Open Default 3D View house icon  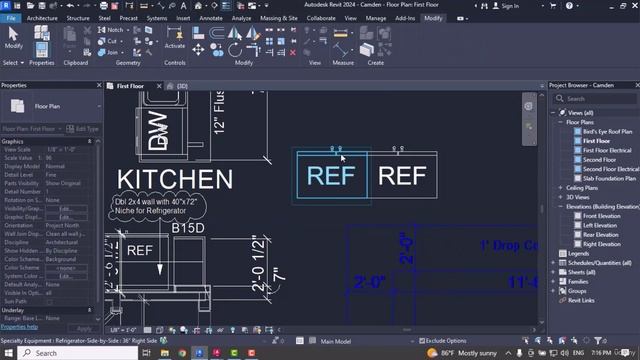[198, 6]
